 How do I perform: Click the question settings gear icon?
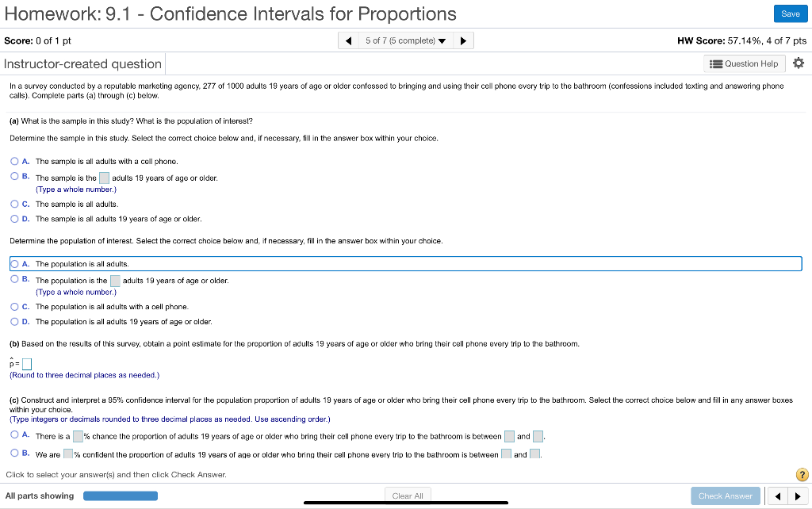pyautogui.click(x=800, y=63)
